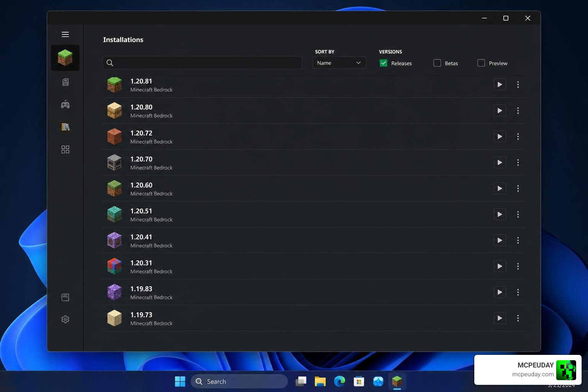Open more options for version 1.20.31
The height and width of the screenshot is (392, 588).
pyautogui.click(x=518, y=266)
